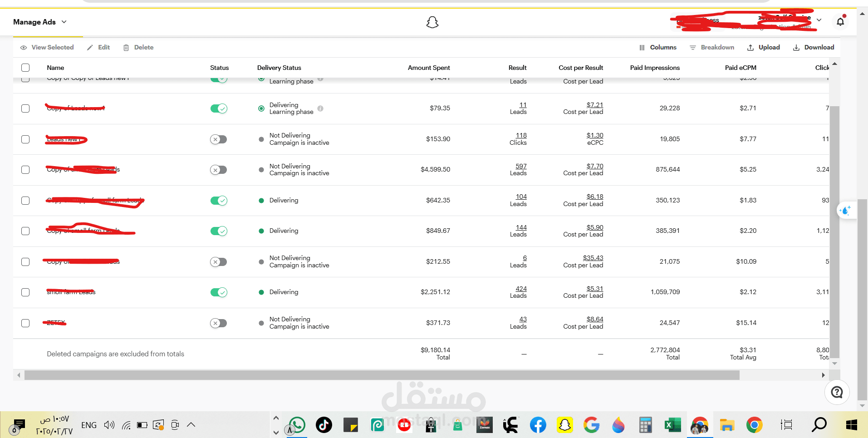The width and height of the screenshot is (868, 438).
Task: Tick the select-all checkbox in the header
Action: [25, 68]
